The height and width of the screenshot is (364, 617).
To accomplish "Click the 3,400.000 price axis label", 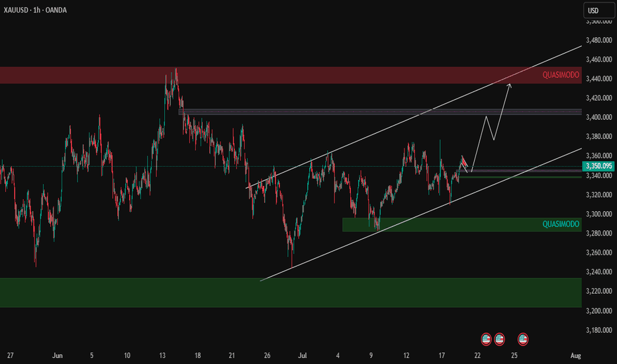I will click(599, 117).
